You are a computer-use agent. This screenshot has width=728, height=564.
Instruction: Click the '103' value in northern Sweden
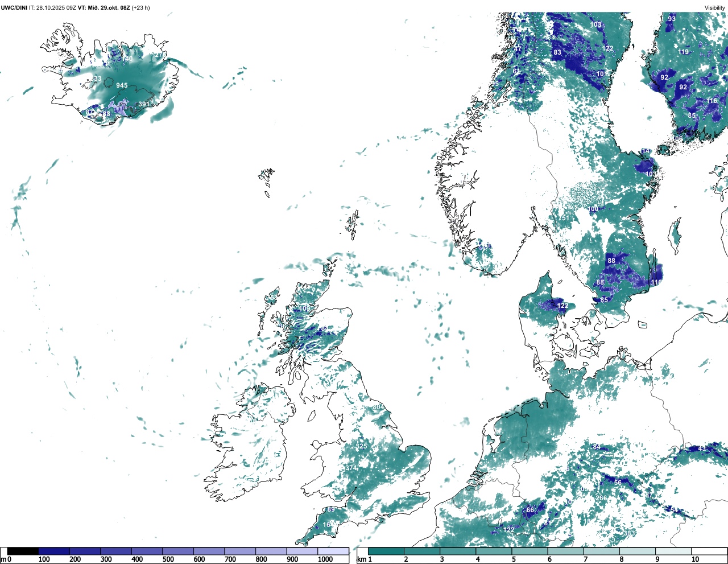click(596, 24)
